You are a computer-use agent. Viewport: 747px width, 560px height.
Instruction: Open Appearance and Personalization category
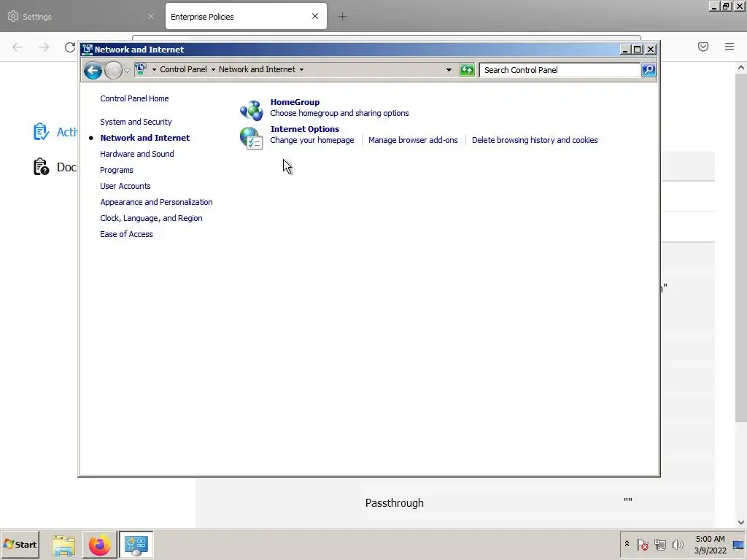[156, 202]
